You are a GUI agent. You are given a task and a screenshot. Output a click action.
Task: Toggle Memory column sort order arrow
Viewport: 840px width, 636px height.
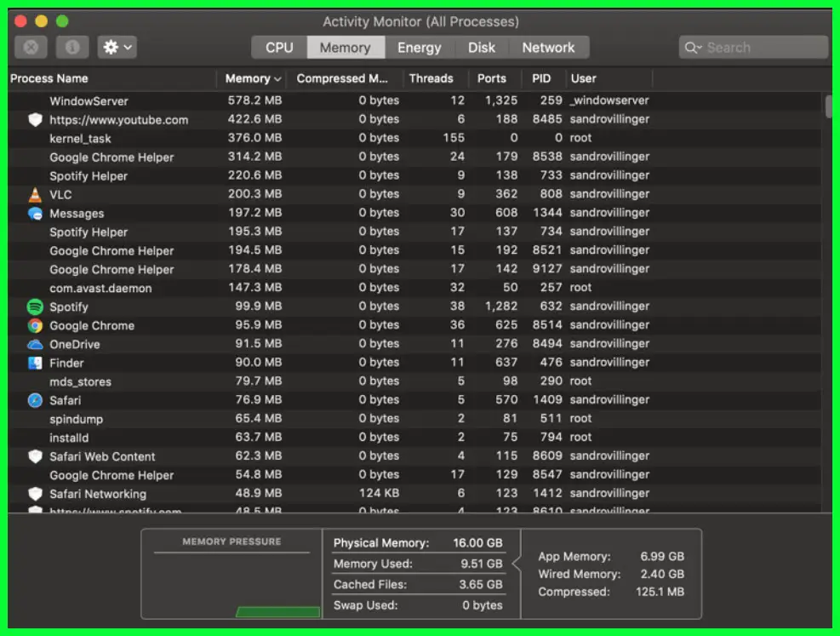click(277, 79)
